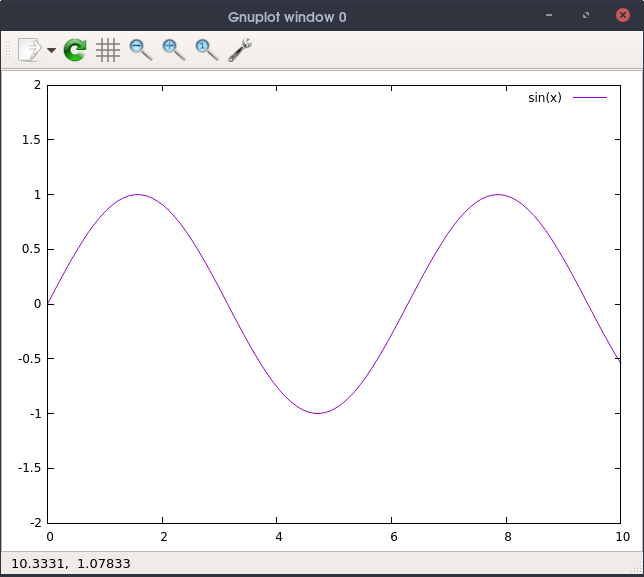Replot the graph with the green refresh icon
The width and height of the screenshot is (644, 577).
(x=75, y=50)
